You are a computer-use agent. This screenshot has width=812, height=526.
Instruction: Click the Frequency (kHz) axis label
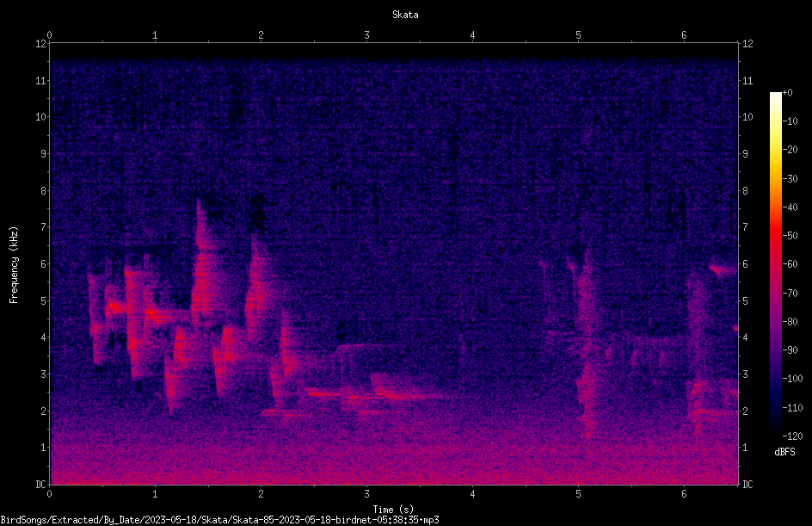pyautogui.click(x=14, y=265)
